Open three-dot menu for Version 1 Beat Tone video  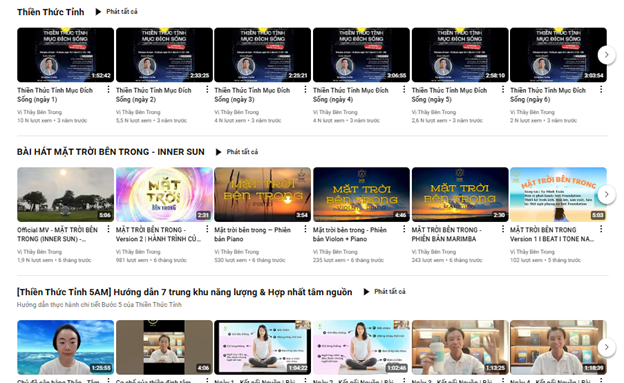(x=601, y=229)
